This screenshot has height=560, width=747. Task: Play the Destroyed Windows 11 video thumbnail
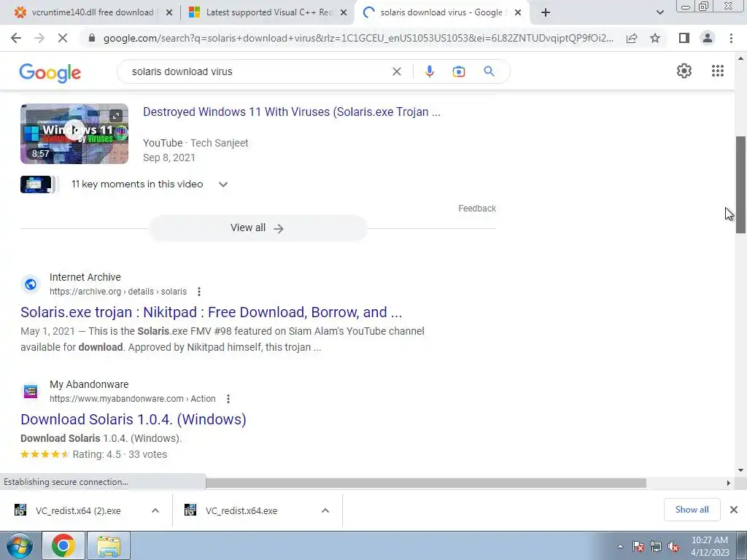point(74,134)
